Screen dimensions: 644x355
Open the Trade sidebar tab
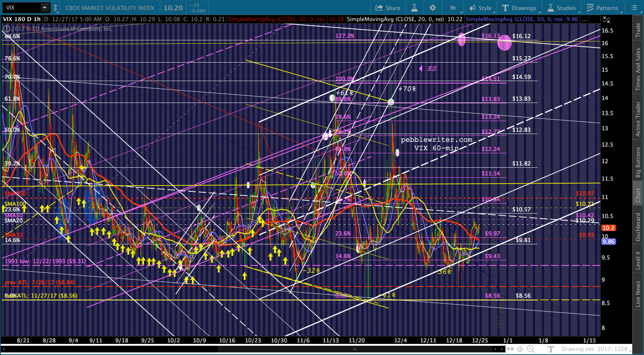coord(638,30)
